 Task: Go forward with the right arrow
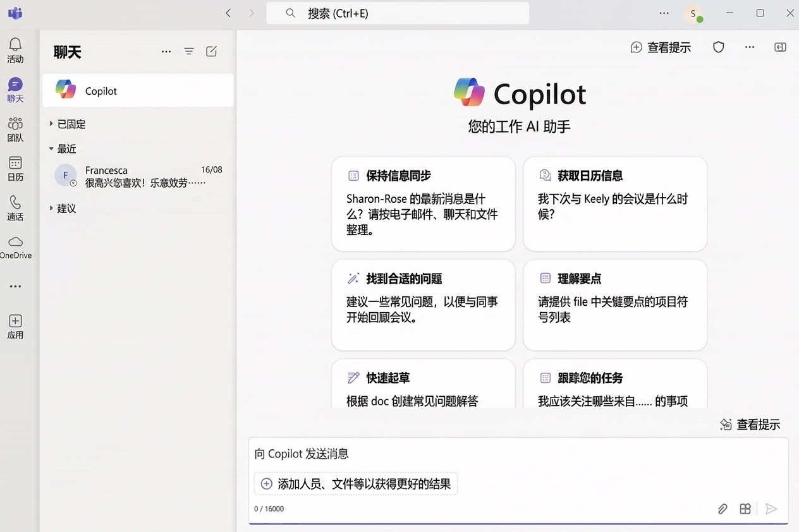coord(252,13)
